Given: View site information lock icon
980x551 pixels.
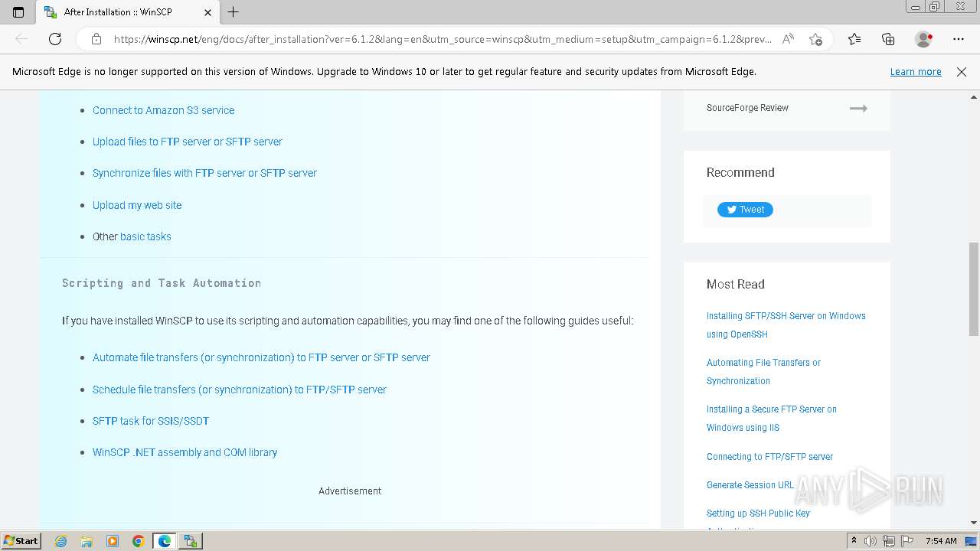Looking at the screenshot, I should tap(96, 39).
